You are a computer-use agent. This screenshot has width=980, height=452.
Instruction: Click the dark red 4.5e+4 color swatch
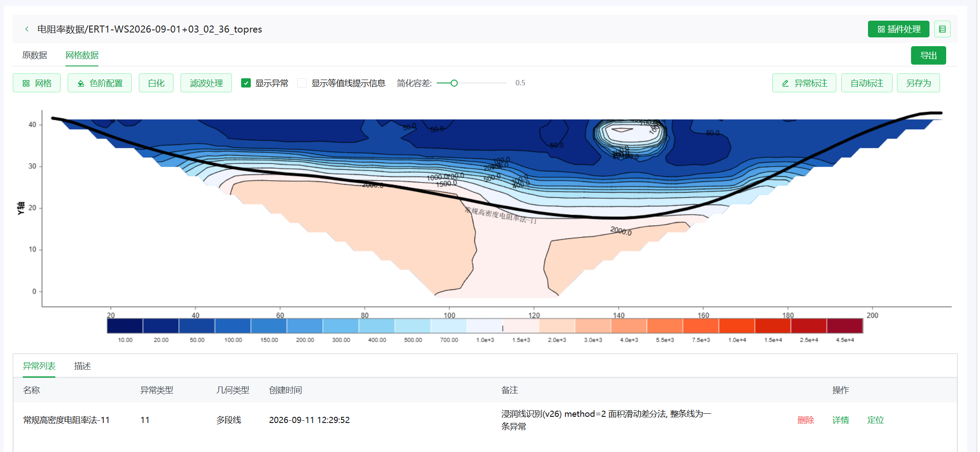coord(845,326)
